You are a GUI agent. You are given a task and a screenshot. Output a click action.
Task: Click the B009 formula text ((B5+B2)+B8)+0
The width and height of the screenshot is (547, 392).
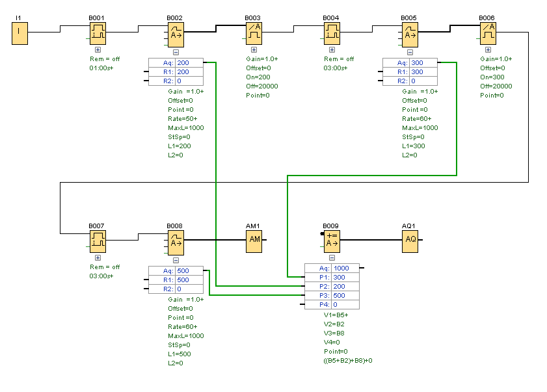point(348,361)
